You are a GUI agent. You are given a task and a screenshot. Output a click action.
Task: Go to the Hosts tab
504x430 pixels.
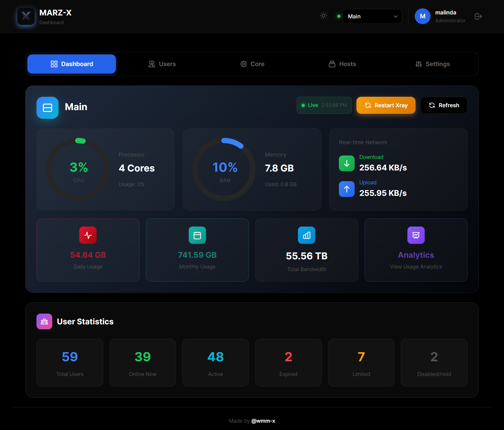(342, 64)
